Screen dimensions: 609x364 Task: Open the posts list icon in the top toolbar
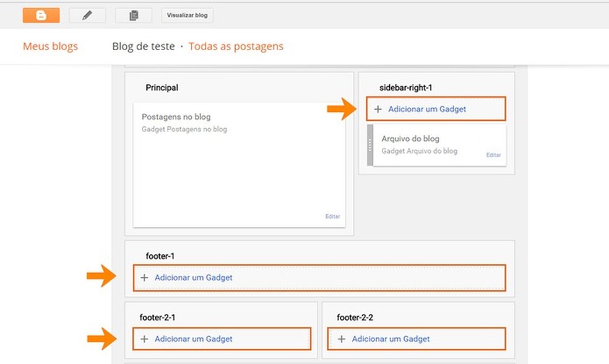pyautogui.click(x=134, y=14)
